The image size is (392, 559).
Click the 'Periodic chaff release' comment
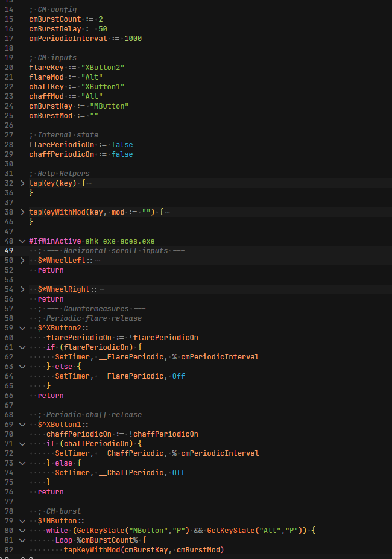coord(89,415)
